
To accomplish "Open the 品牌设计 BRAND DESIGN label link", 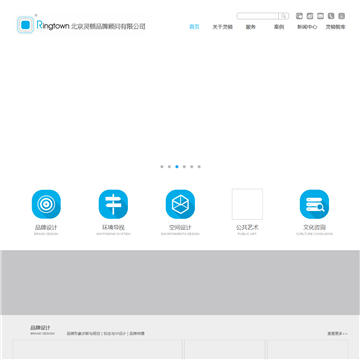I will tap(46, 230).
